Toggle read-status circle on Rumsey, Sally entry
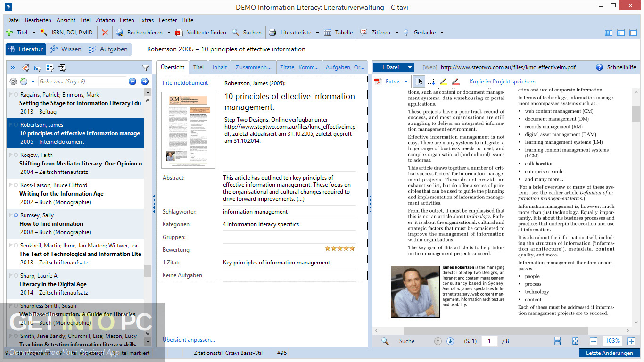This screenshot has height=362, width=644. (16, 215)
